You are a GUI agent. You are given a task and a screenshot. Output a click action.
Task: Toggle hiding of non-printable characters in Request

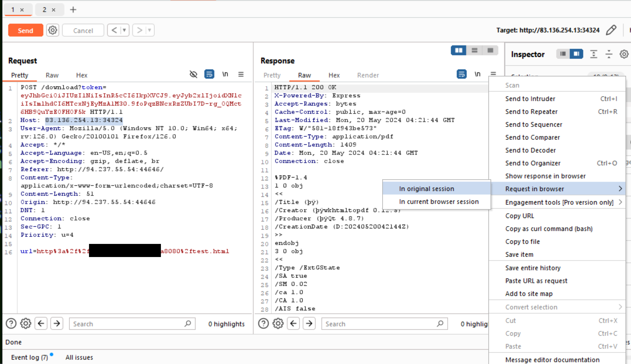point(193,74)
